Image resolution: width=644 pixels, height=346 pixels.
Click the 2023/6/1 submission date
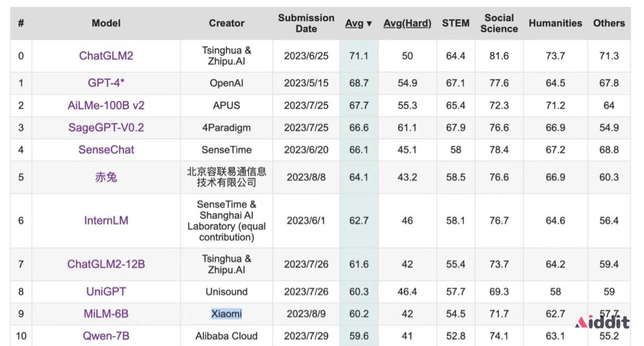coord(306,221)
